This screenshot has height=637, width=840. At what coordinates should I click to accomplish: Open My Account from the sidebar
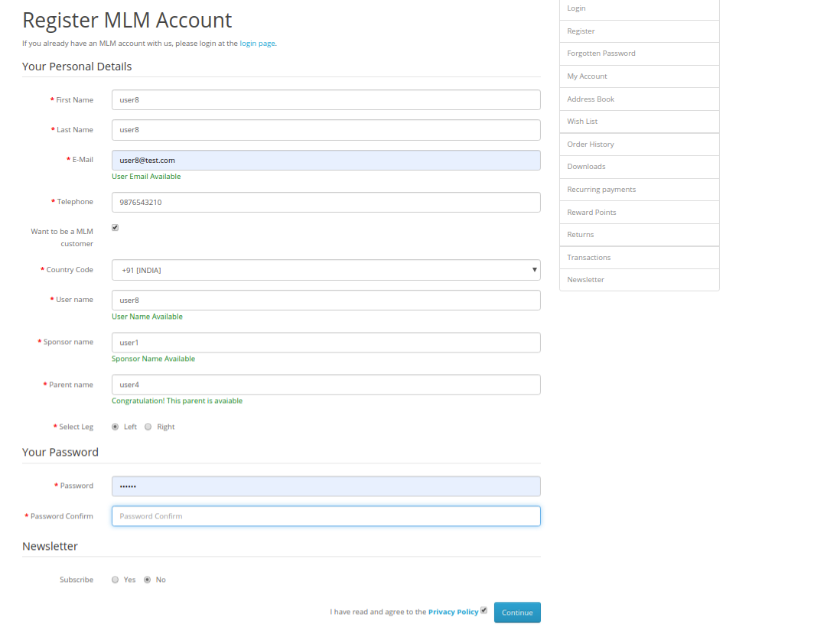click(x=586, y=76)
